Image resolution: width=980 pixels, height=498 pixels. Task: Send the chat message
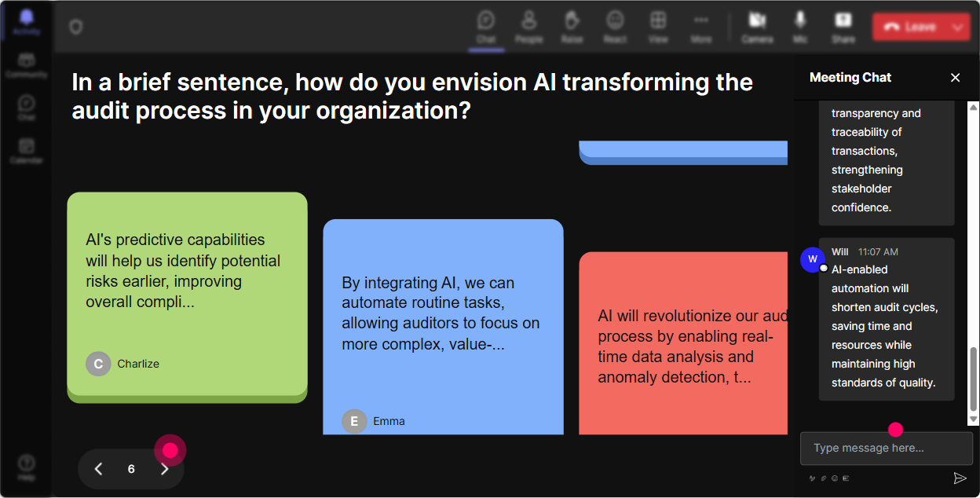click(960, 478)
